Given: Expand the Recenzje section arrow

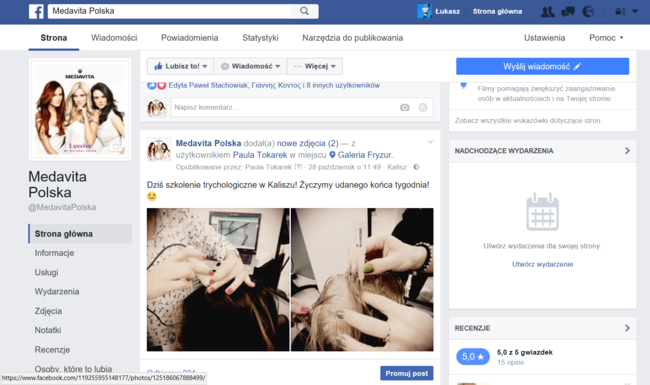Looking at the screenshot, I should tap(627, 328).
